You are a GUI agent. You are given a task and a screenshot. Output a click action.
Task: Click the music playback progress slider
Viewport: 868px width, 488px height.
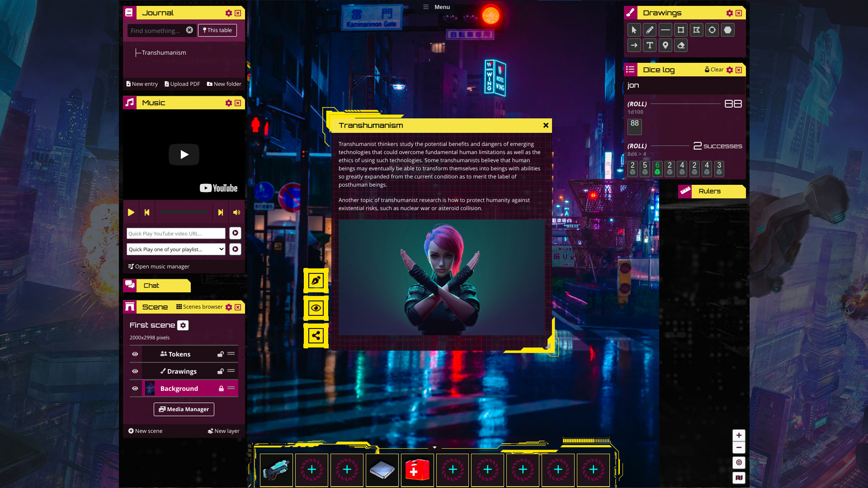[184, 212]
